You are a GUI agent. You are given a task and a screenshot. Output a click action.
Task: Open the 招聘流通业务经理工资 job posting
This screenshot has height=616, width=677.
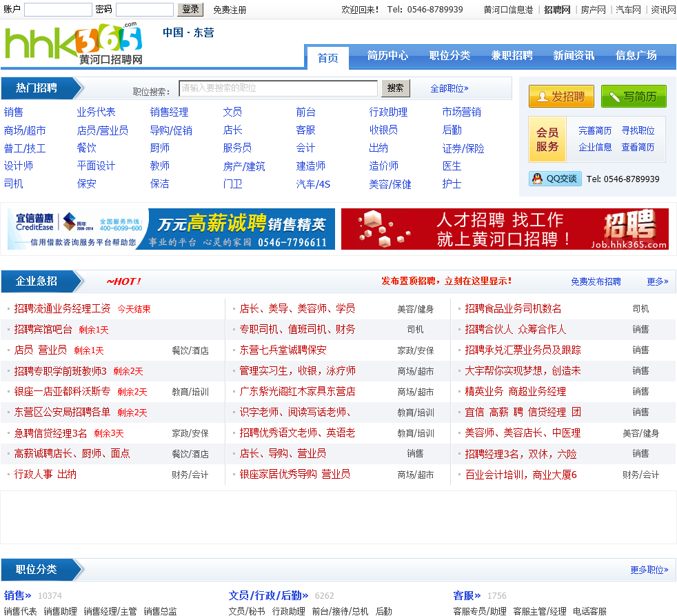(x=62, y=308)
